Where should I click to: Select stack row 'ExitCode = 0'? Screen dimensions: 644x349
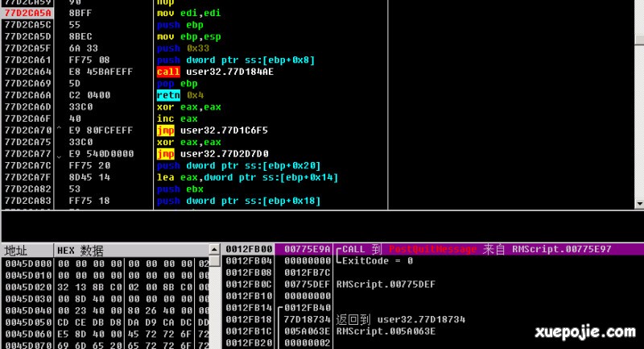[433, 261]
